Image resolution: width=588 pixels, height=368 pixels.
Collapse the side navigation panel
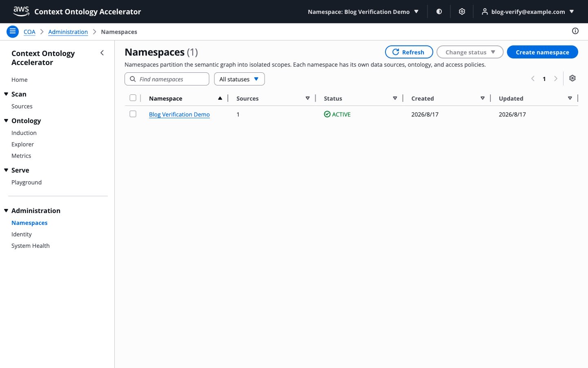[102, 53]
